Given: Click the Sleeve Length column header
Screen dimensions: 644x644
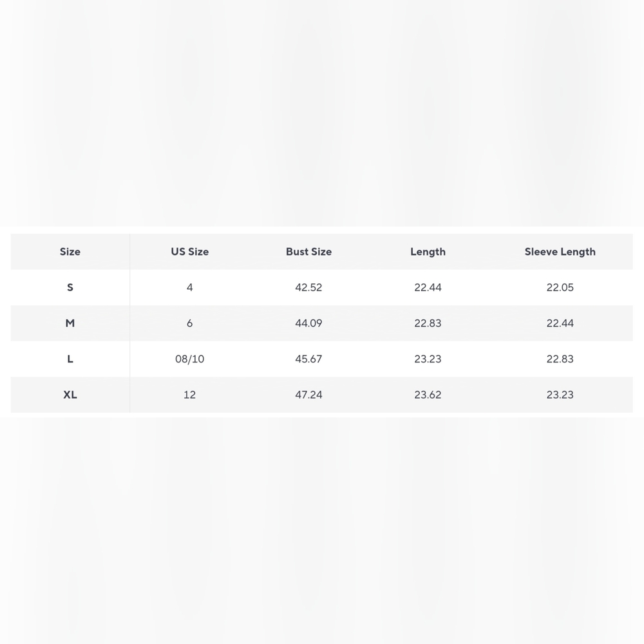Looking at the screenshot, I should [560, 252].
